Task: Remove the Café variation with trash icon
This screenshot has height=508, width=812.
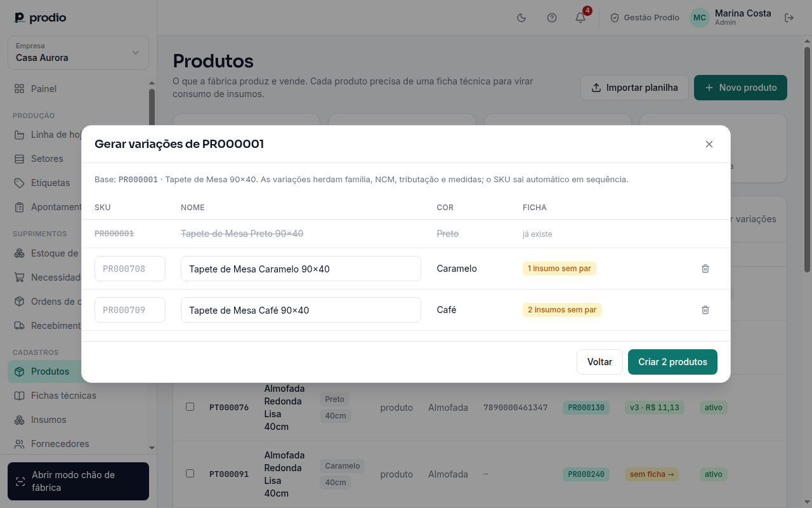Action: tap(705, 310)
